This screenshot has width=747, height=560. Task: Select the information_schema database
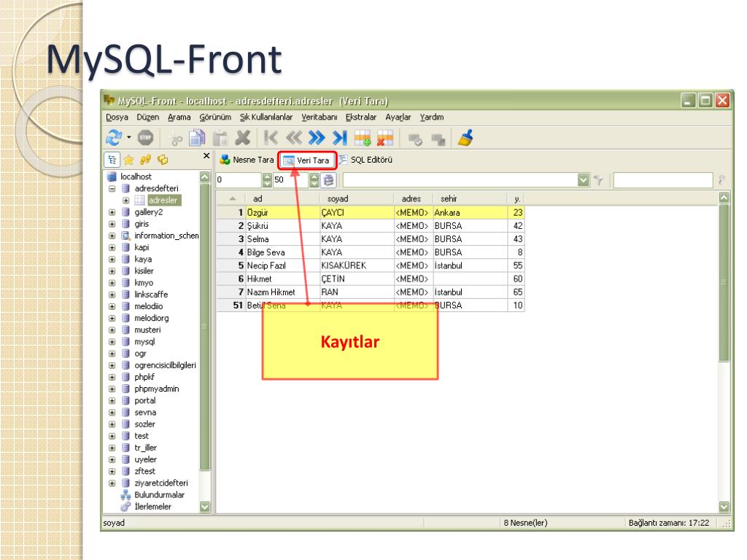166,236
